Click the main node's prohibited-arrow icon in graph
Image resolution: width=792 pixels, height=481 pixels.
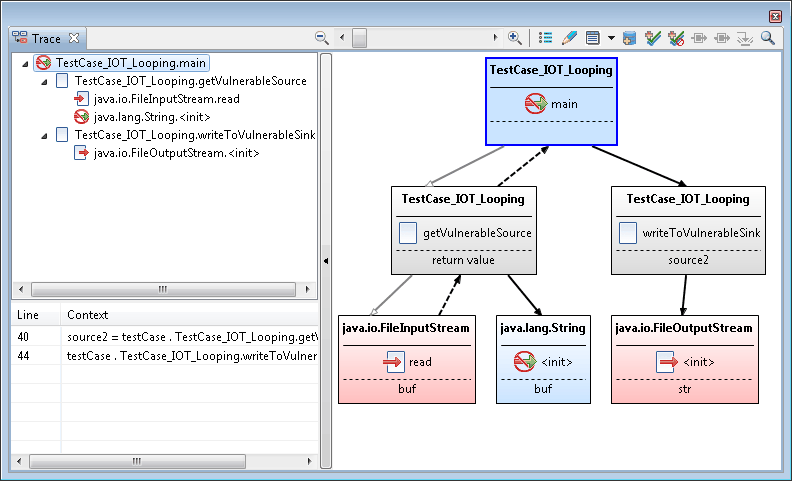tap(535, 104)
